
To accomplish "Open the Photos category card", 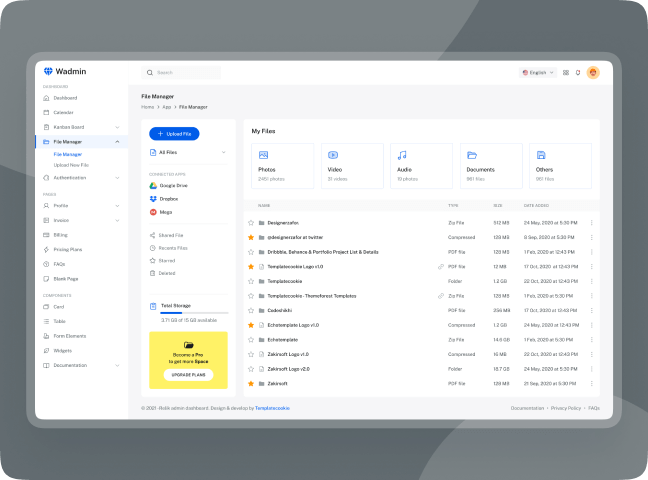I will (282, 166).
